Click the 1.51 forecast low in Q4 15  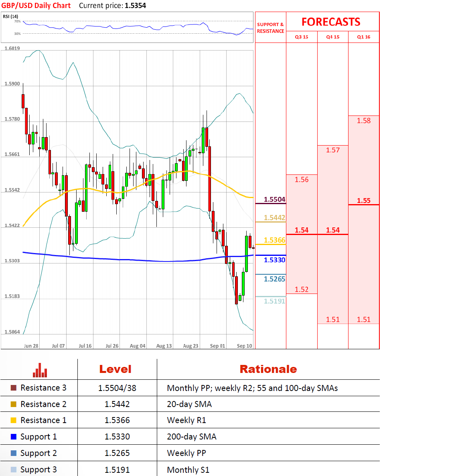point(333,319)
